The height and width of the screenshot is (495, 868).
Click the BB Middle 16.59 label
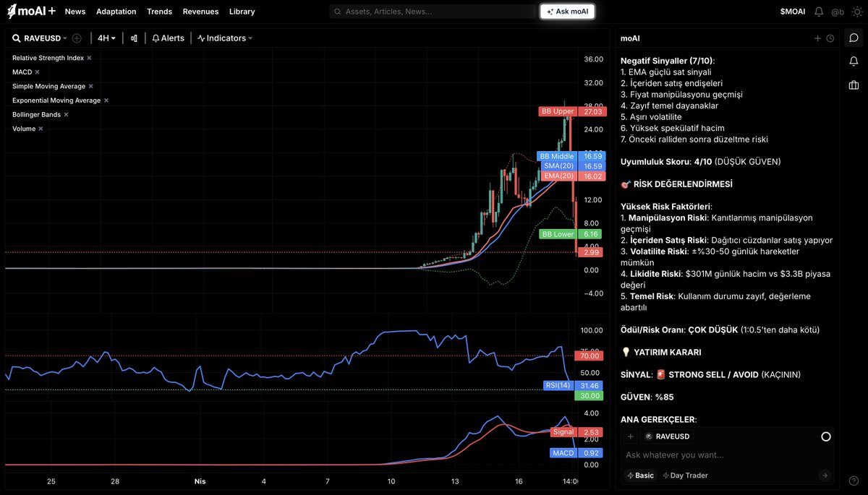click(x=571, y=156)
